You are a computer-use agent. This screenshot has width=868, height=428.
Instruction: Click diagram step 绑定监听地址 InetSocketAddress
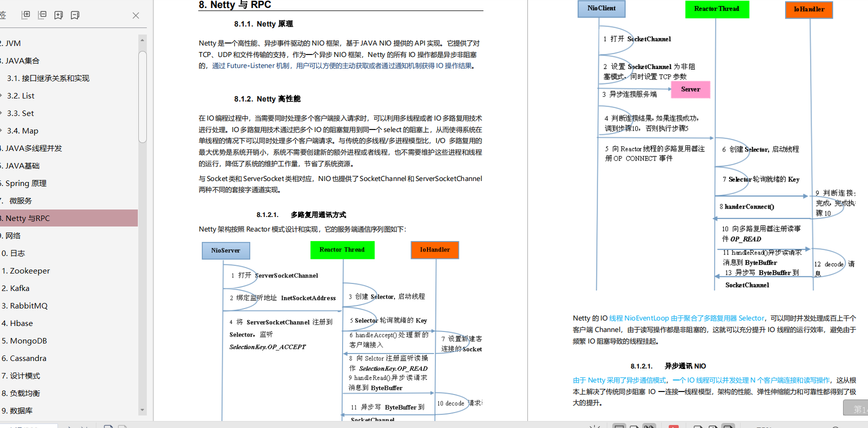[283, 298]
